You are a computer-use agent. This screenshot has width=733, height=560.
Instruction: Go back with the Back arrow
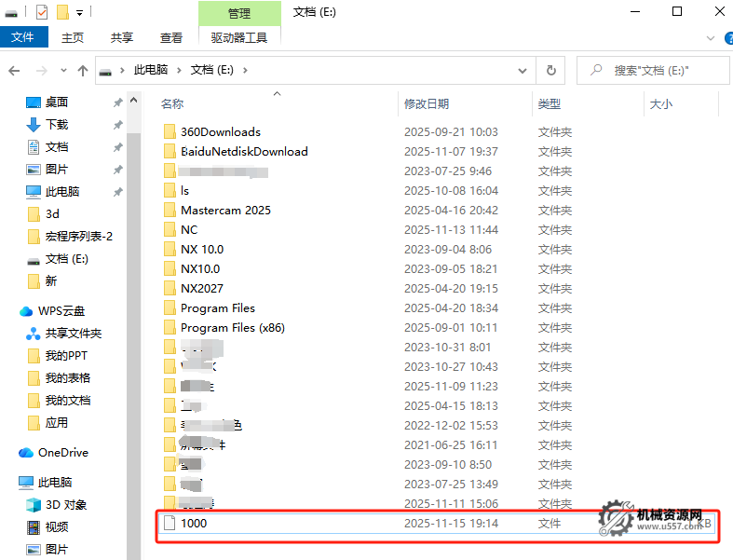point(14,71)
